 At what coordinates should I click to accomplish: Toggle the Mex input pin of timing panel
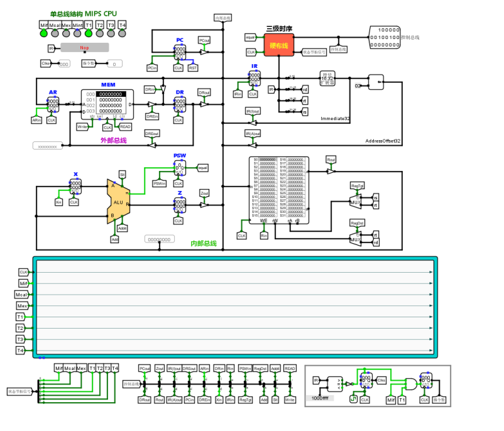tap(22, 305)
